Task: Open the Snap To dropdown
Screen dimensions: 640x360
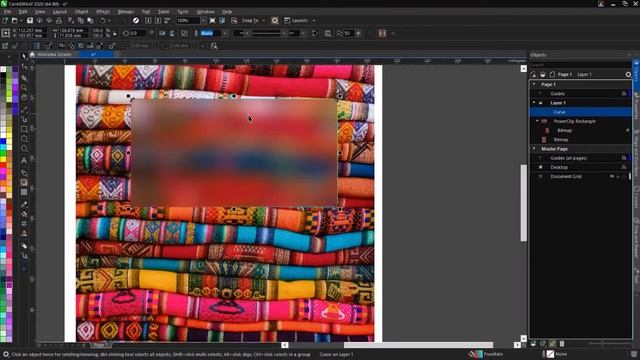Action: coord(264,20)
